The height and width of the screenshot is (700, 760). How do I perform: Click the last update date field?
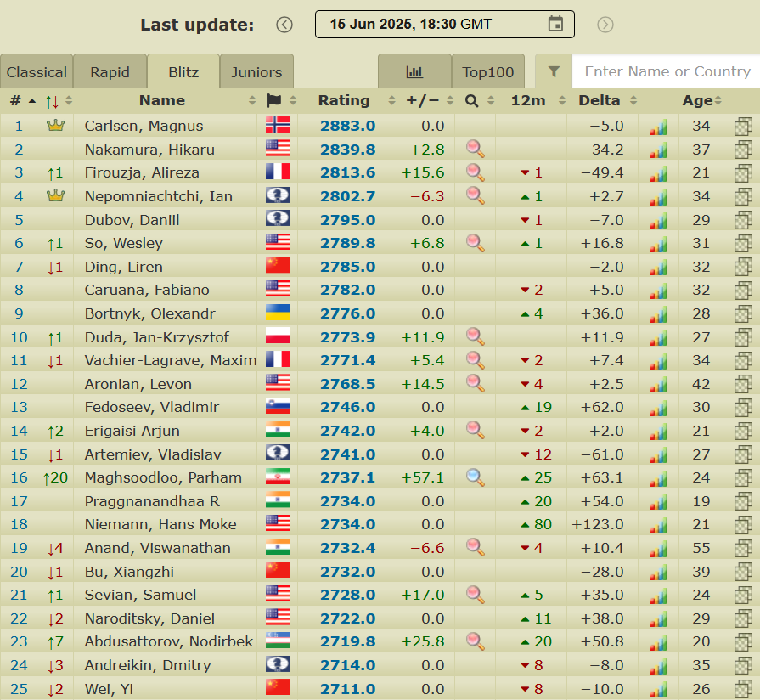click(444, 25)
